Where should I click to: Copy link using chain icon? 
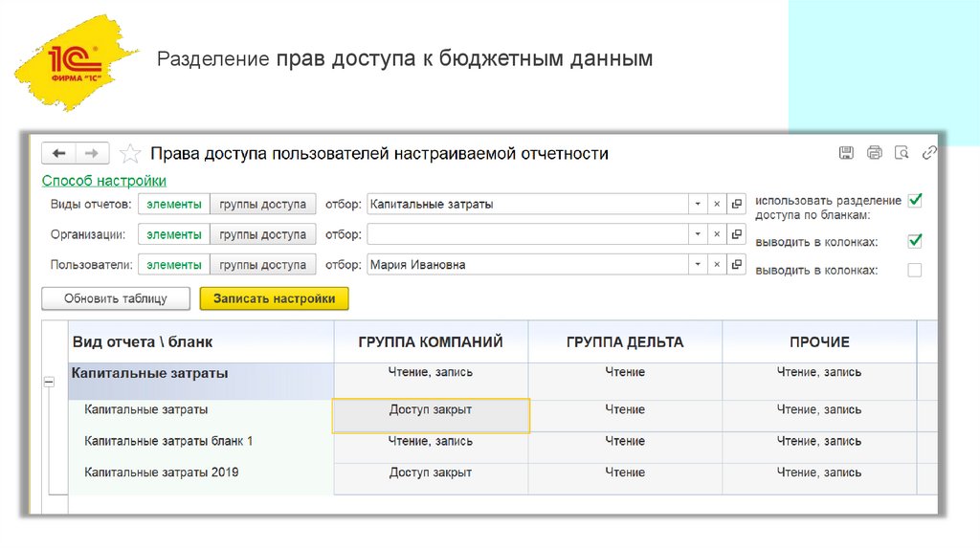click(928, 153)
